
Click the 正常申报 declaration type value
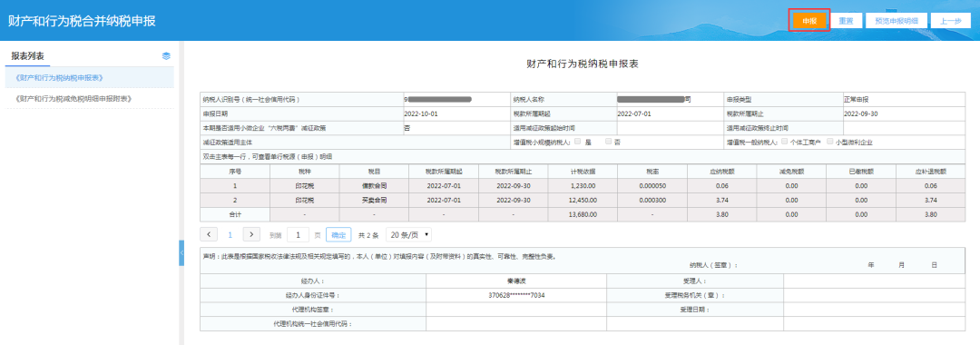coord(856,99)
